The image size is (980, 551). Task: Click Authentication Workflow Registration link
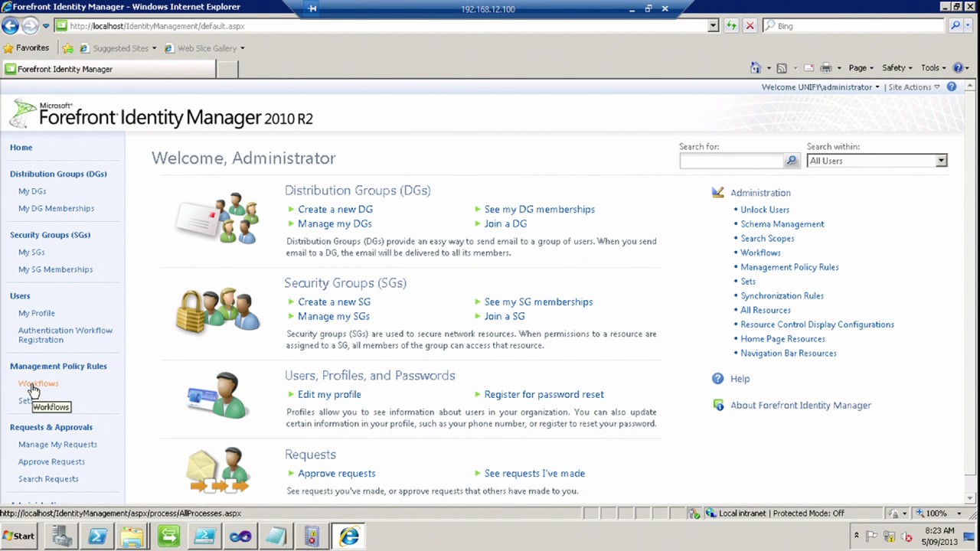(x=65, y=335)
